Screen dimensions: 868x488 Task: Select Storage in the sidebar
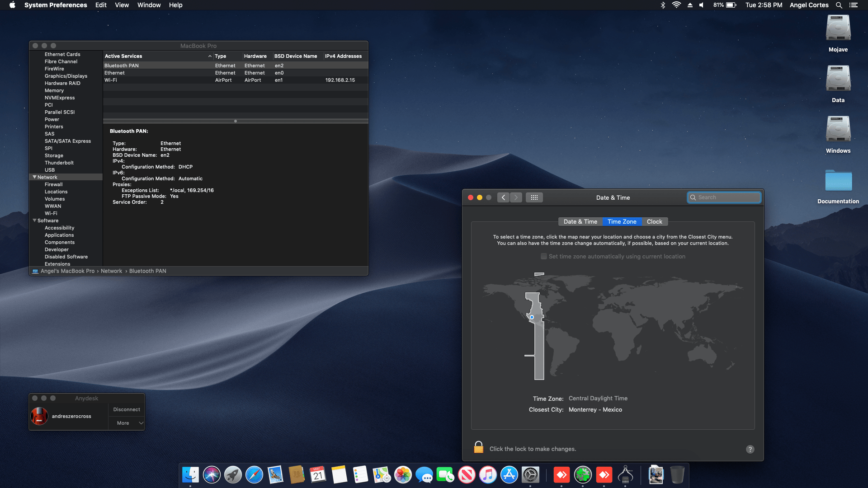[54, 155]
